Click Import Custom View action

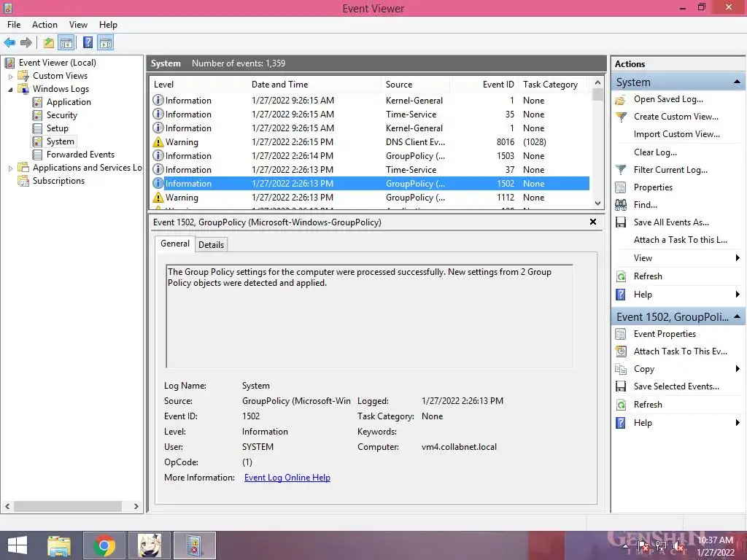pos(676,134)
